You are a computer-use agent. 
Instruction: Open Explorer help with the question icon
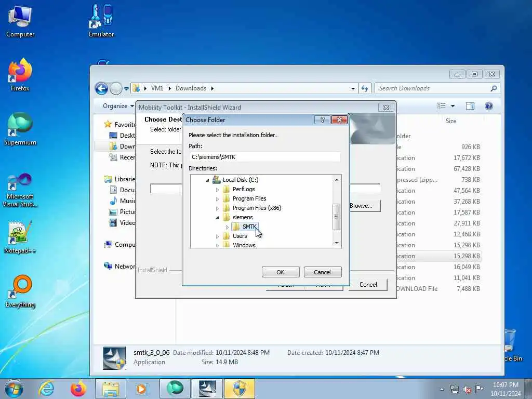488,106
